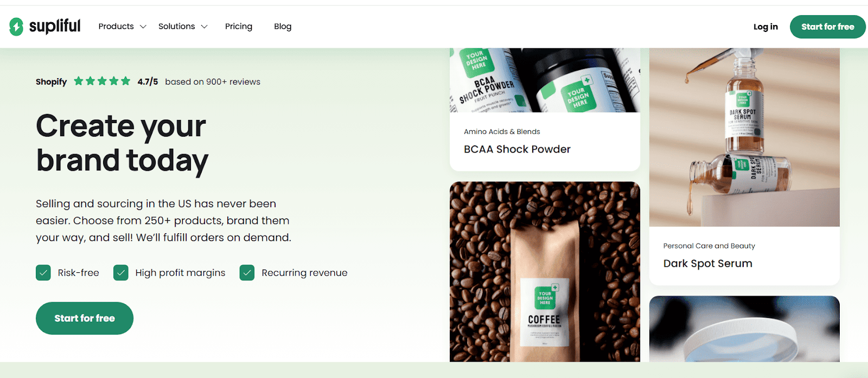Viewport: 868px width, 378px height.
Task: Click the first green rating star
Action: [x=79, y=81]
